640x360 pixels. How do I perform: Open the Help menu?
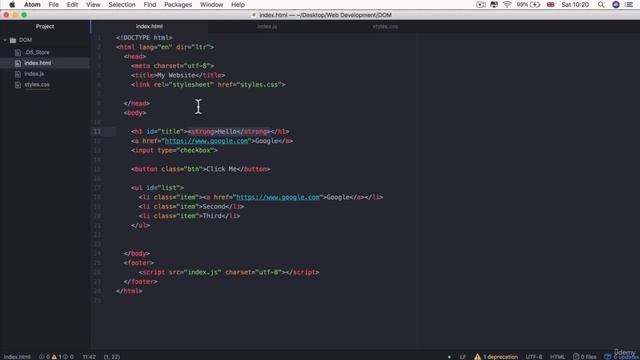(238, 5)
